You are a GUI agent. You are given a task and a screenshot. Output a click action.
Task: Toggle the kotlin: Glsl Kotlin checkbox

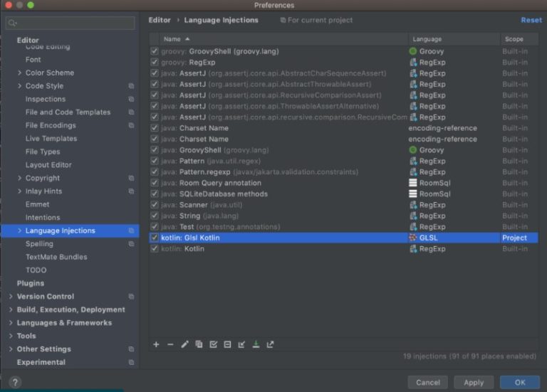[155, 238]
